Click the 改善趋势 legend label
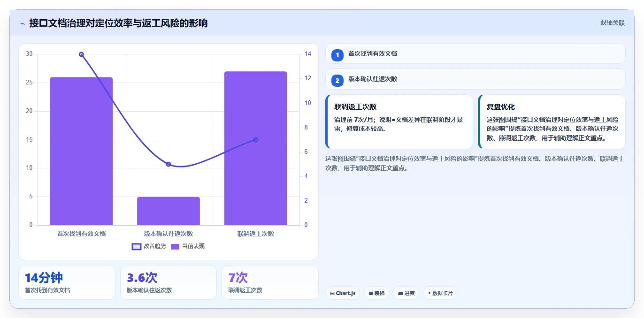644x318 pixels. [x=155, y=246]
